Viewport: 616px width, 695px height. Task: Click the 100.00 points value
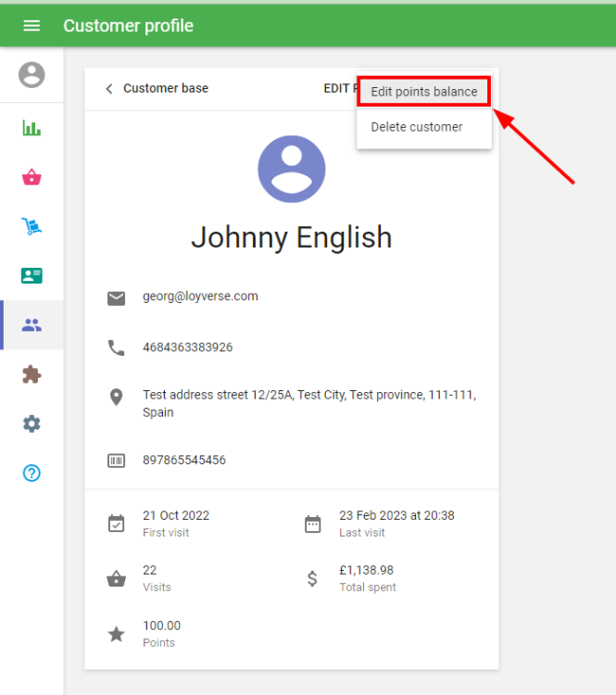(161, 626)
